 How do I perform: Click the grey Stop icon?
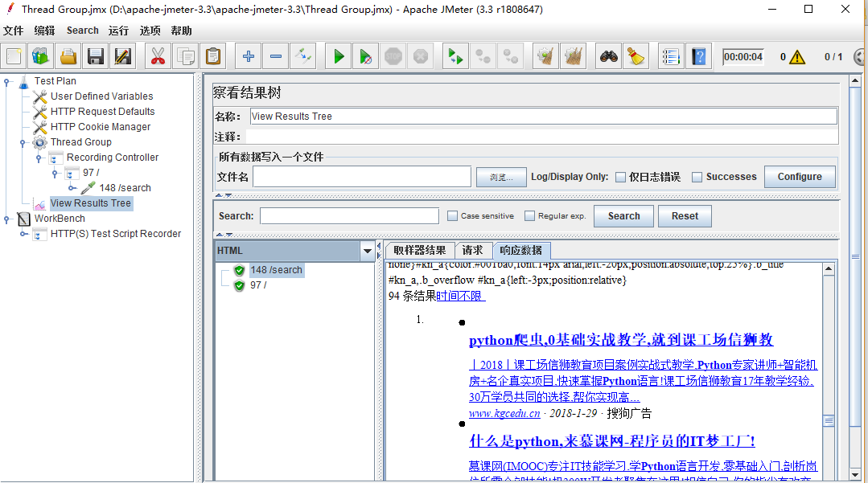393,56
